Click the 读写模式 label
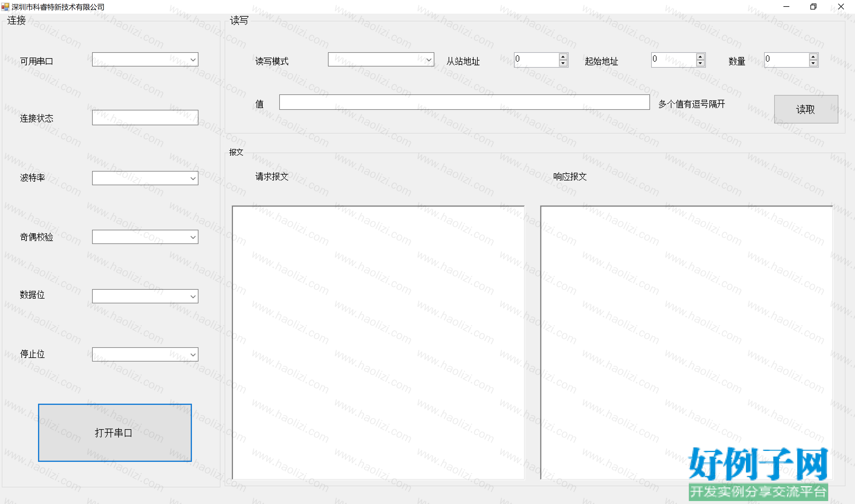 (x=272, y=61)
